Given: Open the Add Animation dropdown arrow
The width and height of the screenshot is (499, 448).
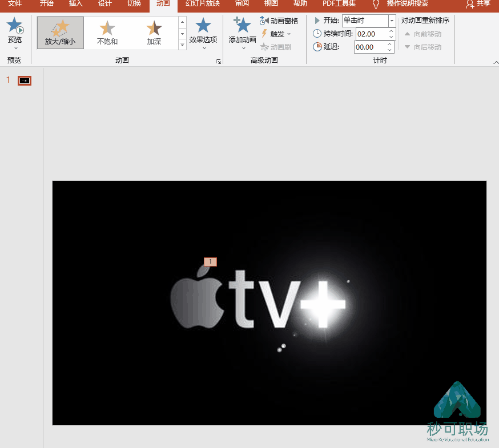Looking at the screenshot, I should (x=243, y=49).
